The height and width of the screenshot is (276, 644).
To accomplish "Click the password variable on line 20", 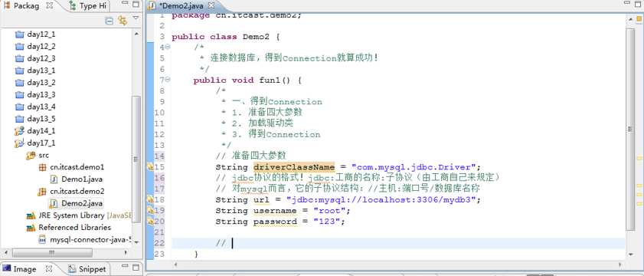I will pos(275,222).
